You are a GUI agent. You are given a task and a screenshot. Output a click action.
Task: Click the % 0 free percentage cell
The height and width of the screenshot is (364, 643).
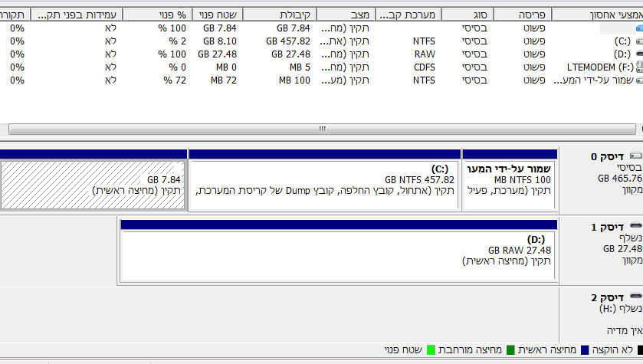point(177,67)
